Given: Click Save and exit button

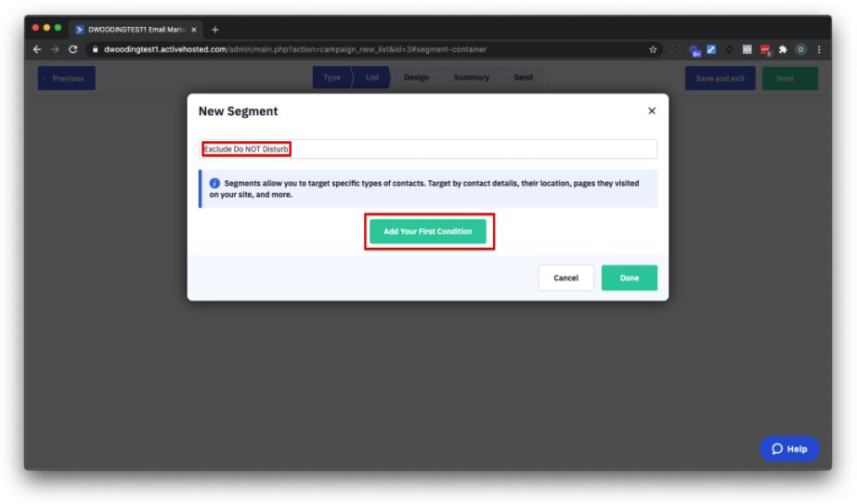Looking at the screenshot, I should point(720,78).
